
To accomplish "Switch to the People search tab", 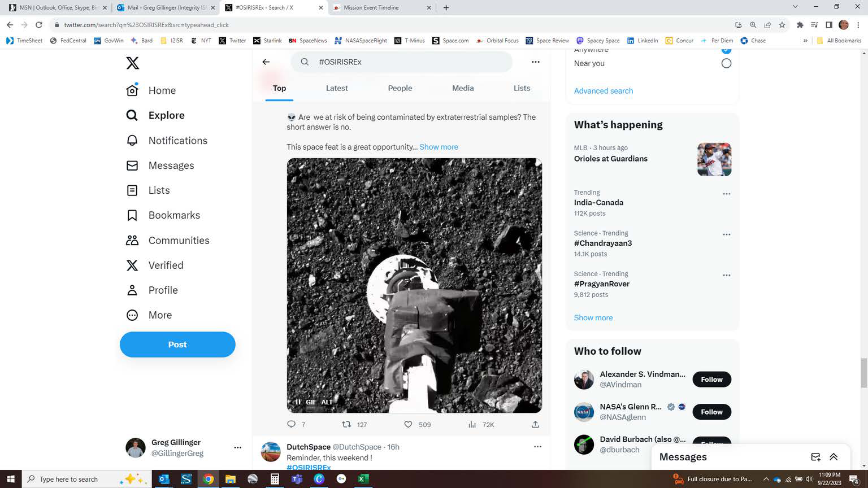I will (400, 88).
